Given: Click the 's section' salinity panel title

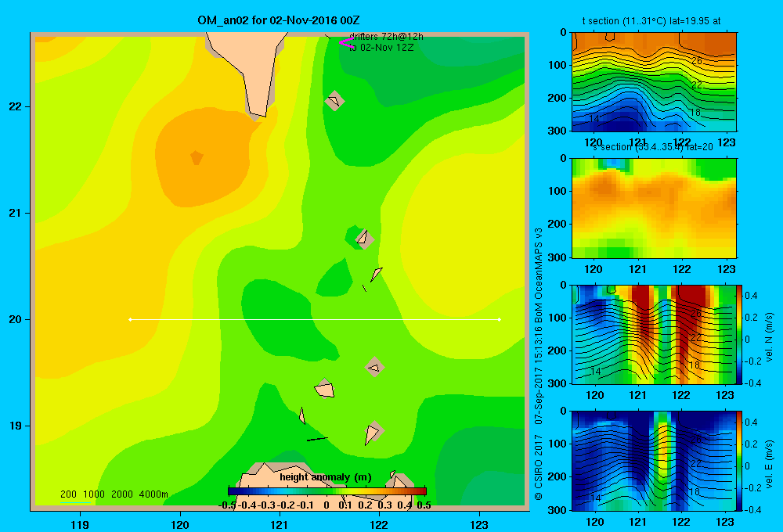Looking at the screenshot, I should tap(652, 147).
